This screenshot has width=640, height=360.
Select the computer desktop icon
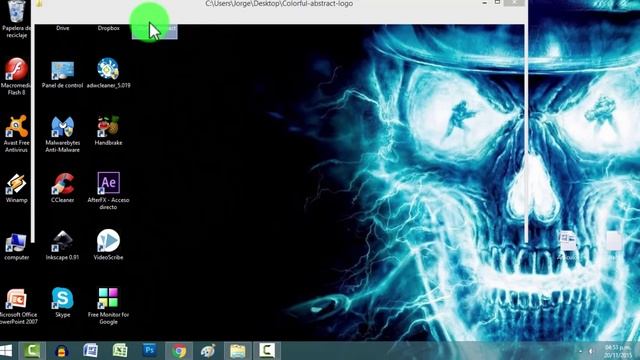coord(16,246)
